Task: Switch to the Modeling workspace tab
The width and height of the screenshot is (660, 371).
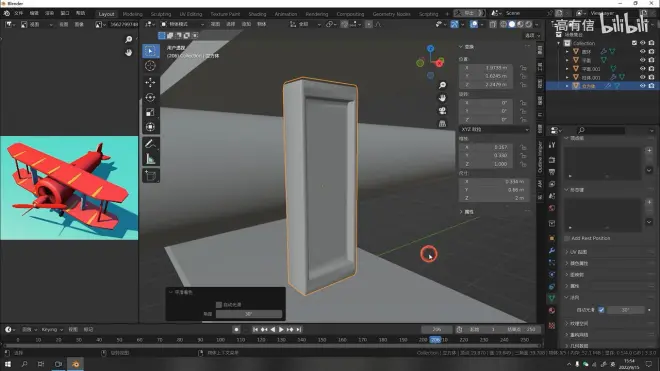Action: [133, 14]
